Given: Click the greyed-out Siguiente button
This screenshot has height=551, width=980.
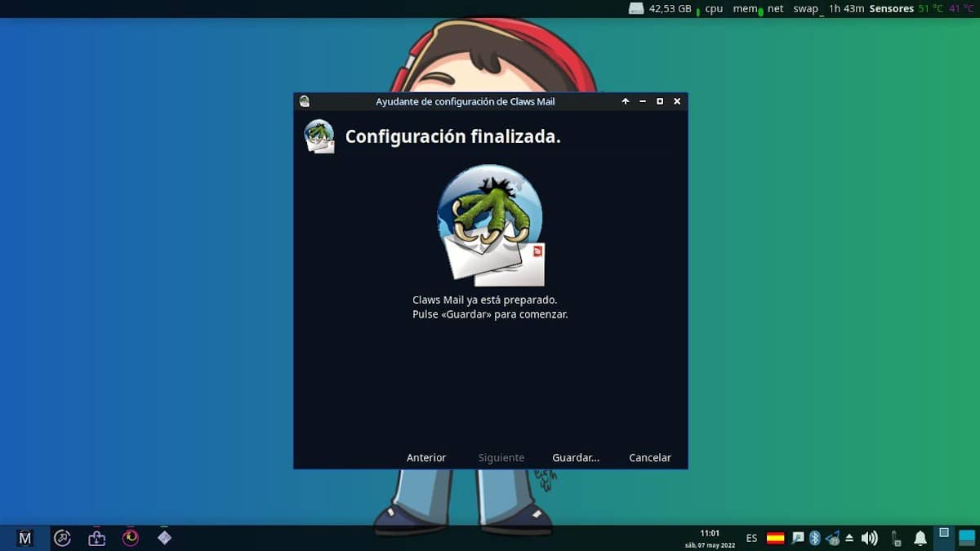Looking at the screenshot, I should tap(501, 458).
